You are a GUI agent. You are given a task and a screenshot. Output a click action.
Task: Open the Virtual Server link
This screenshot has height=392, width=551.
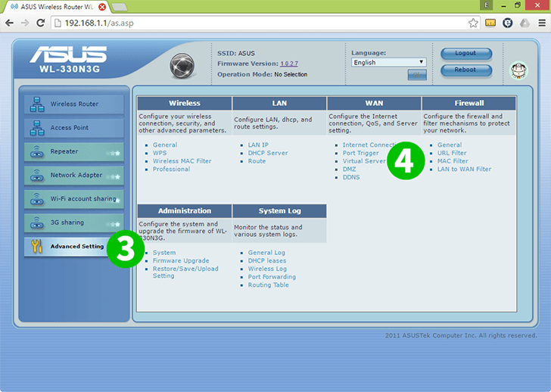point(364,161)
